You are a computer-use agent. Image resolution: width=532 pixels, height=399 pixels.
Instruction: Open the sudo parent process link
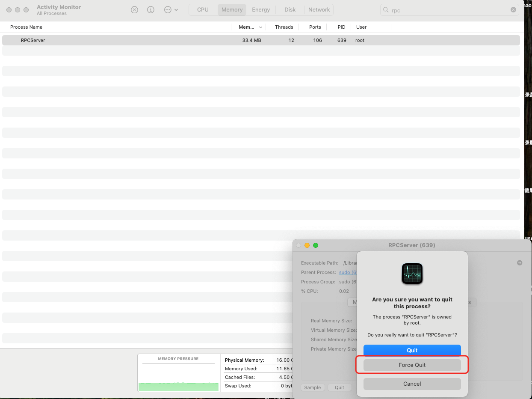click(347, 273)
